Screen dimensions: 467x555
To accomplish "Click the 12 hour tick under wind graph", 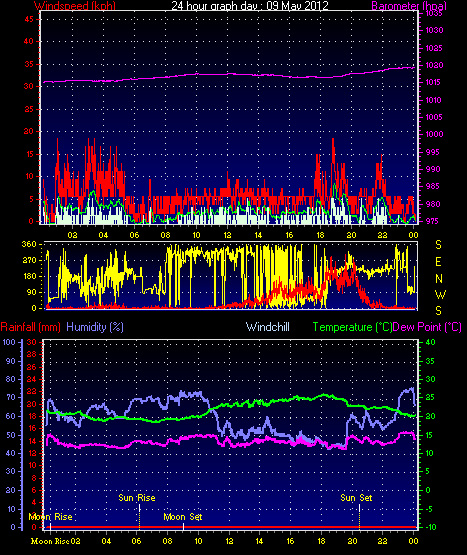I will pos(227,235).
